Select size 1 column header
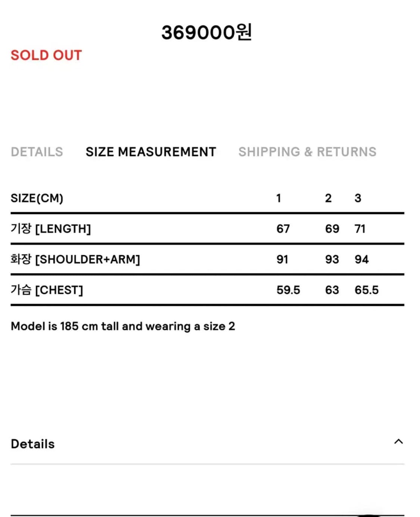This screenshot has width=420, height=517. coord(279,198)
